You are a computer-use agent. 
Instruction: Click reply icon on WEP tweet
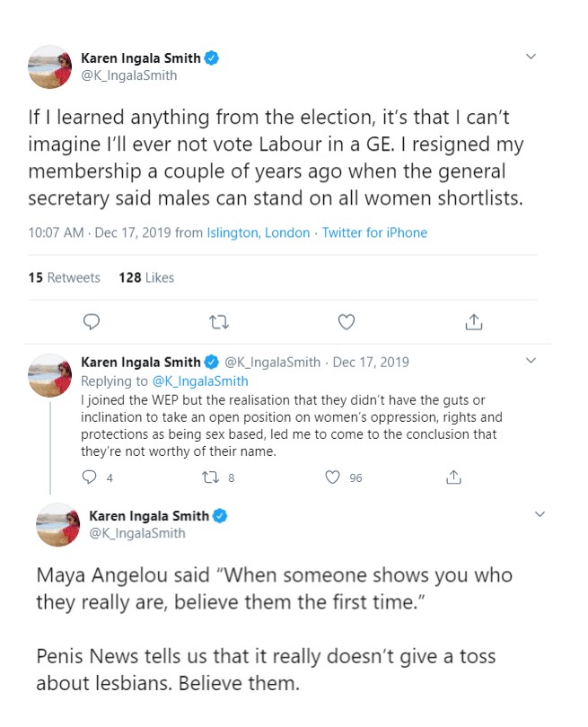click(x=90, y=477)
